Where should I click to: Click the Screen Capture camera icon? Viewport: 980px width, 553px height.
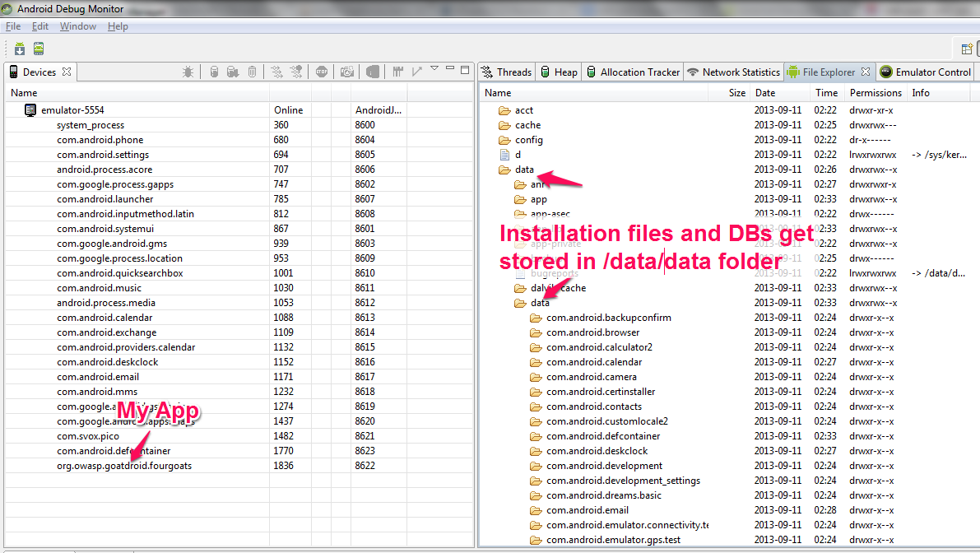tap(347, 72)
